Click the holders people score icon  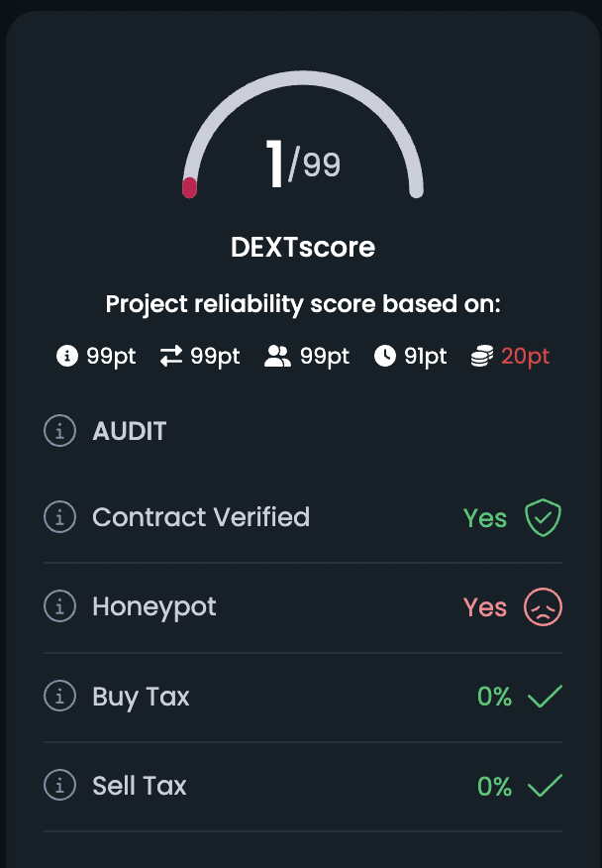(x=277, y=357)
